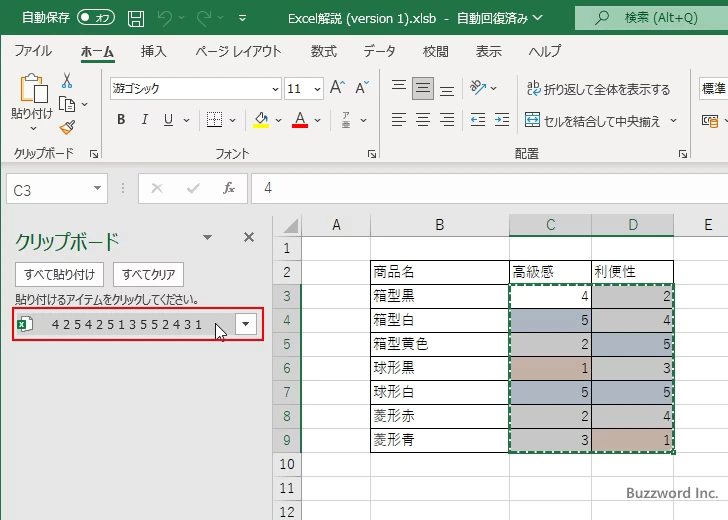Click the Cut scissors icon
The height and width of the screenshot is (520, 728).
click(x=67, y=80)
